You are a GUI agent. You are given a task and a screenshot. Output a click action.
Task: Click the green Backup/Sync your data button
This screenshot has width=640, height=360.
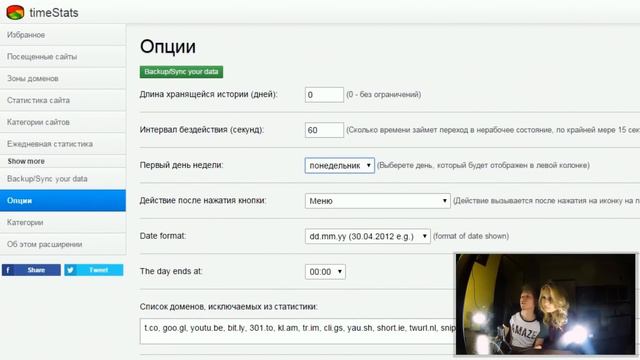[x=181, y=72]
